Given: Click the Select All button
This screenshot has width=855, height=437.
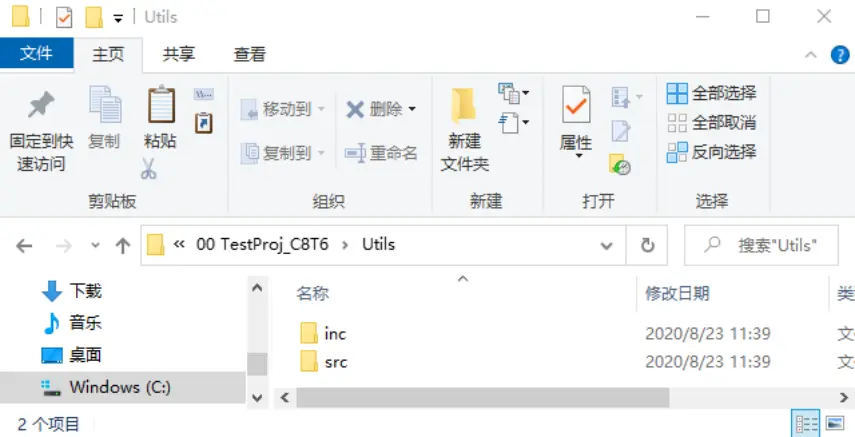Looking at the screenshot, I should [x=712, y=93].
